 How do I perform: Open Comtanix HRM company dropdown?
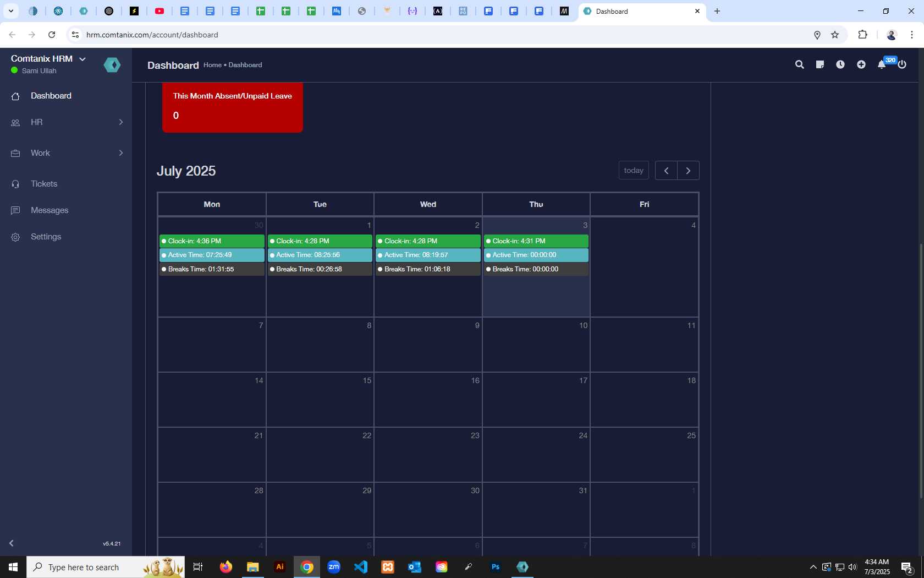[48, 59]
